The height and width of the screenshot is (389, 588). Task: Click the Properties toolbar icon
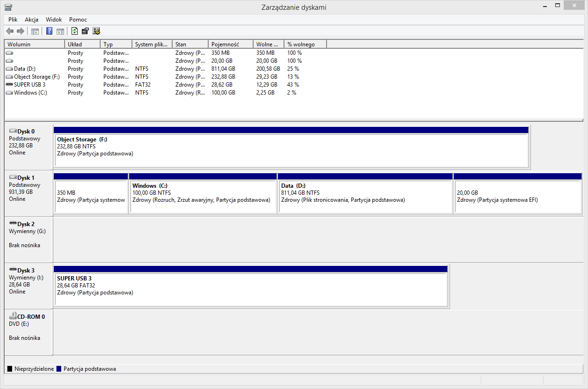(x=85, y=31)
